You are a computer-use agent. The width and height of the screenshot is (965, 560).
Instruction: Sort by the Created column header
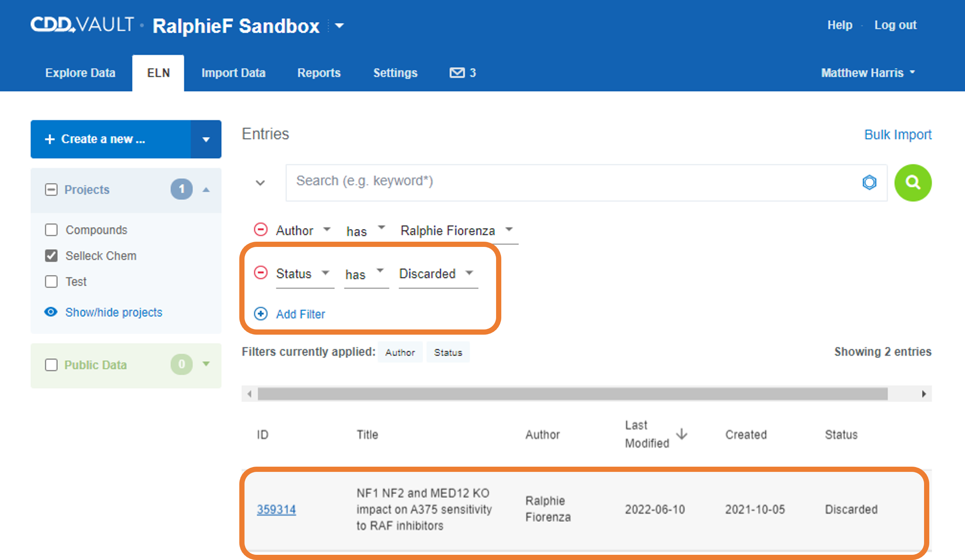(x=746, y=435)
